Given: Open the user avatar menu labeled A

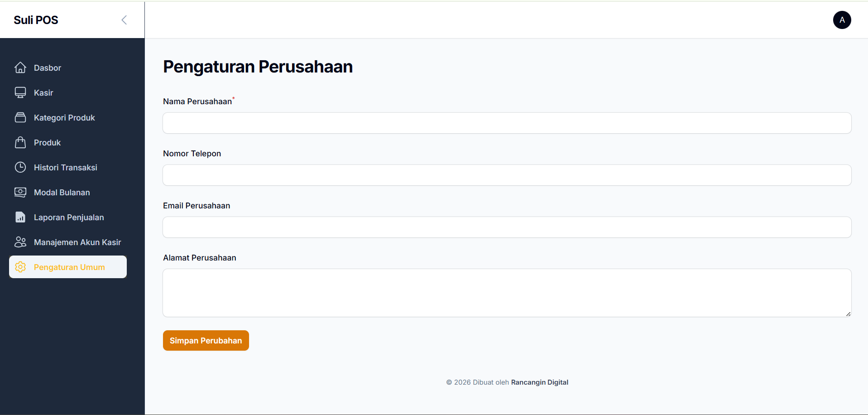Looking at the screenshot, I should 842,20.
